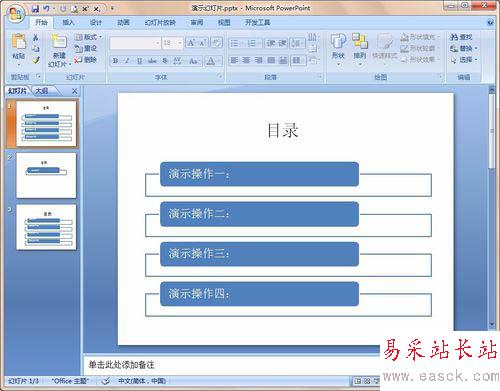Apply font color with the underlined A
Screen dimensions: 500x391
point(211,61)
